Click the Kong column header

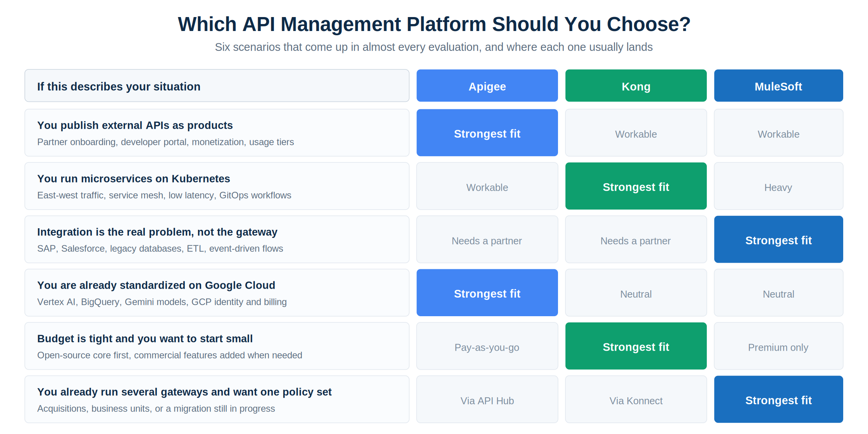click(x=636, y=86)
